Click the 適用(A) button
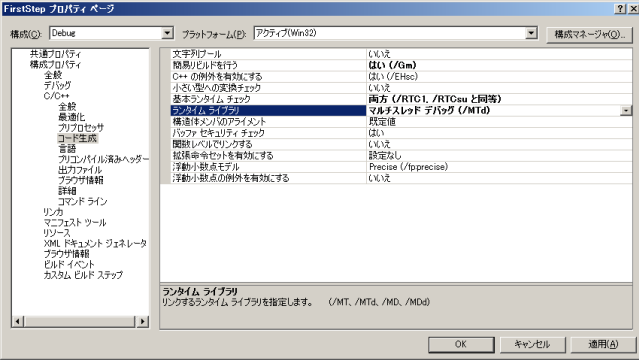This screenshot has width=639, height=360. 603,344
